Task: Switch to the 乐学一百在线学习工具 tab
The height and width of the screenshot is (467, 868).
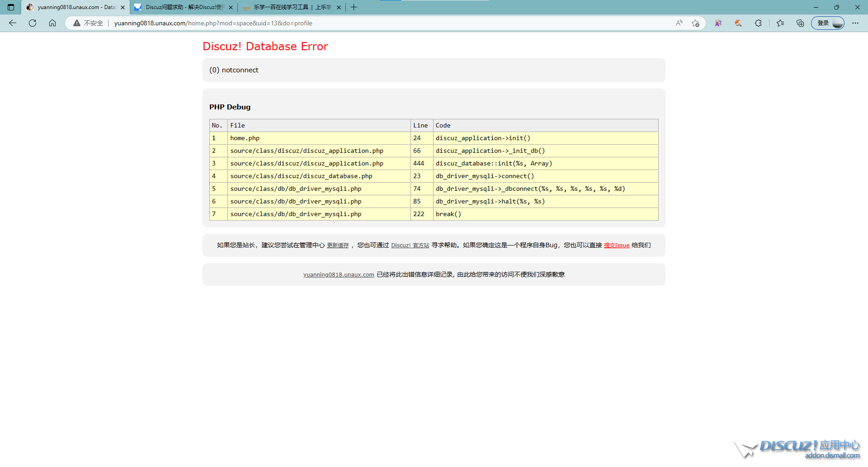Action: (292, 7)
